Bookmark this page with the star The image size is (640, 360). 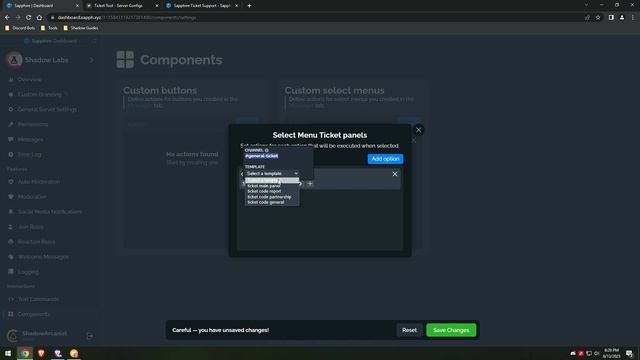point(598,18)
